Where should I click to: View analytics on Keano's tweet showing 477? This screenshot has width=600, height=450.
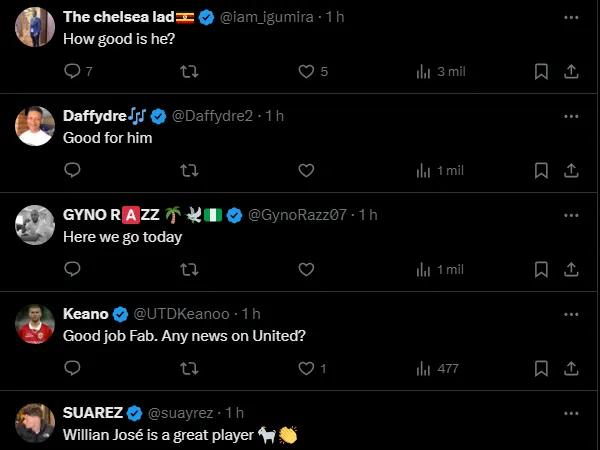[x=437, y=368]
